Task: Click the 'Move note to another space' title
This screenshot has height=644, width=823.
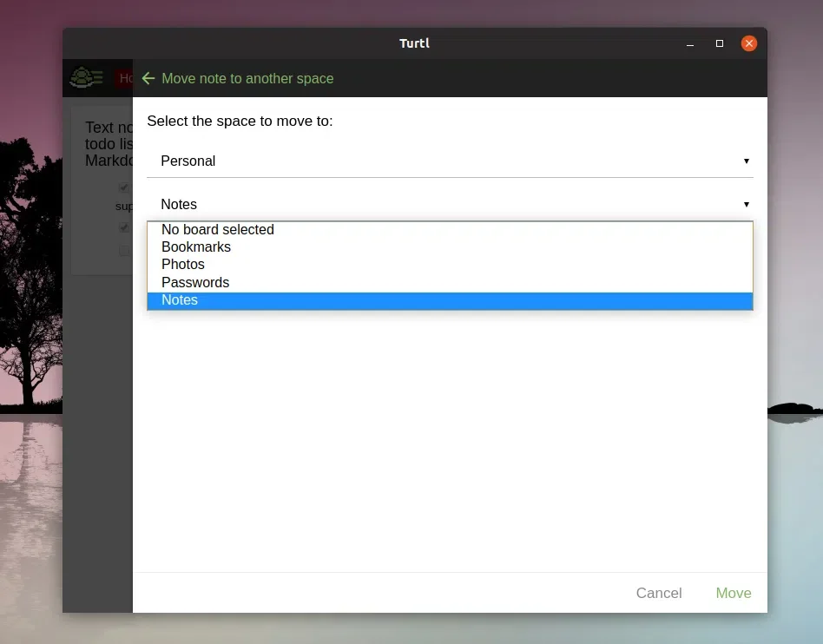Action: 247,78
